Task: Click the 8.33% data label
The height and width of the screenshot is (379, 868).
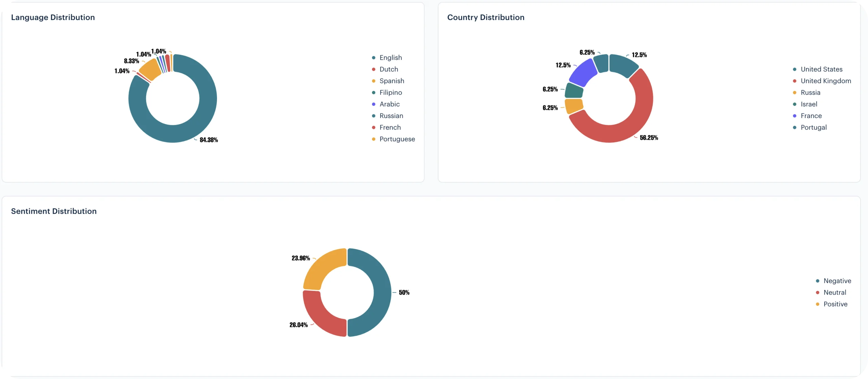Action: pos(131,61)
